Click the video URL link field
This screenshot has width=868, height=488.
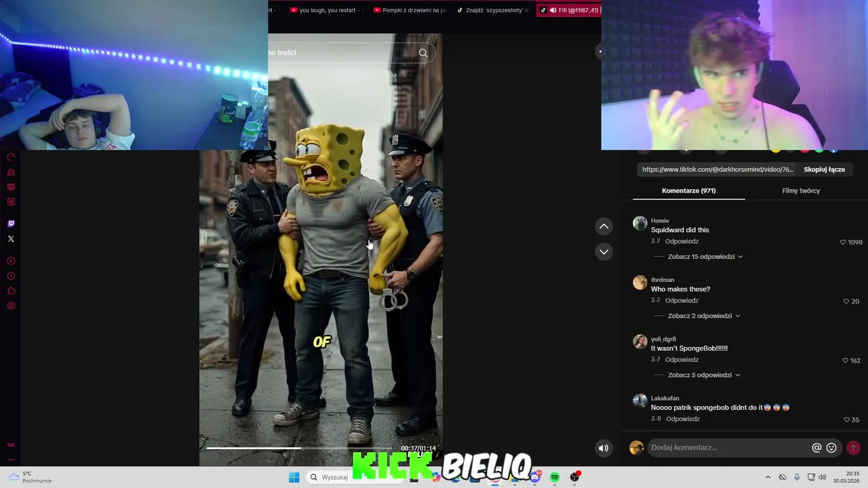click(x=717, y=169)
